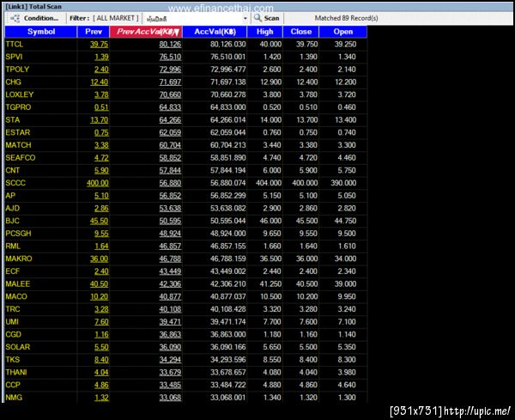515x420 pixels.
Task: Select the ECF symbol
Action: [13, 271]
